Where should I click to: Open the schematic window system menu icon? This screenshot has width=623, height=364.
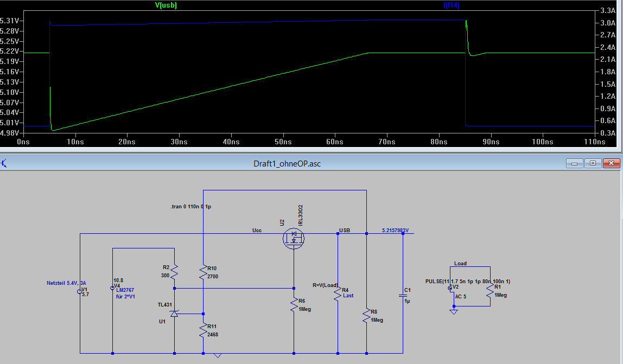tap(4, 163)
